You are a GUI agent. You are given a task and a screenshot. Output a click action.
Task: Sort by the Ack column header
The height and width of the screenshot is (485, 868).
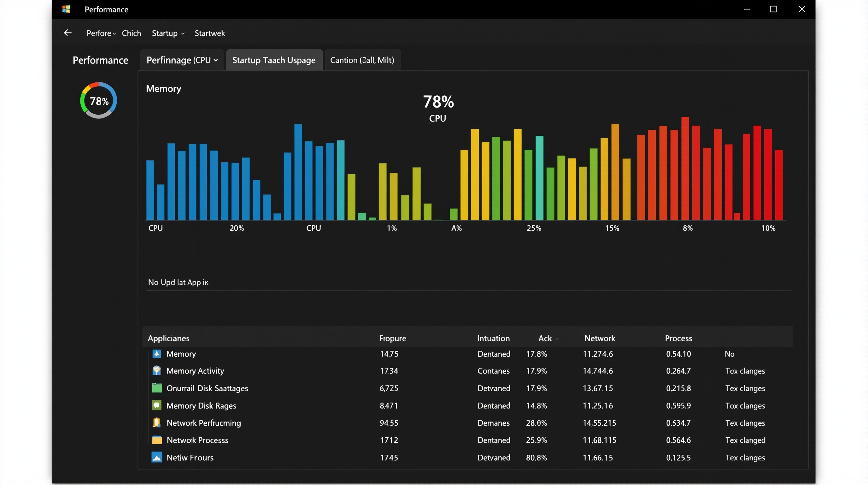click(545, 338)
